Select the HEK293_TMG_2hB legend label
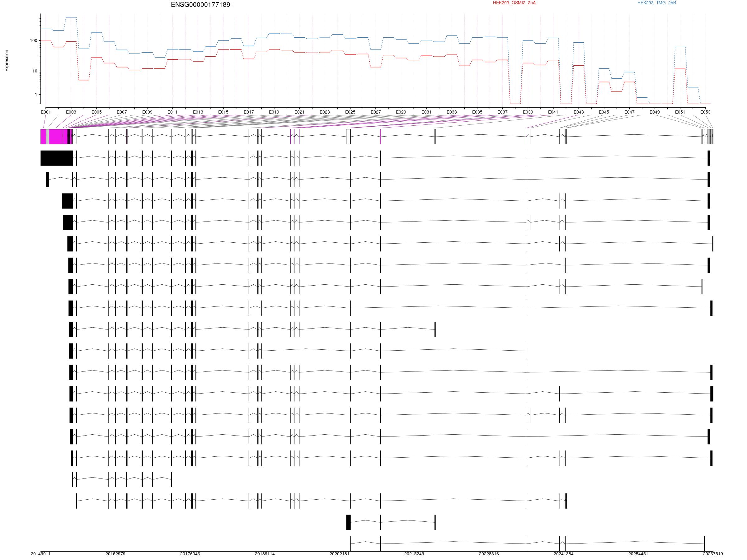This screenshot has height=560, width=747. coord(656,3)
